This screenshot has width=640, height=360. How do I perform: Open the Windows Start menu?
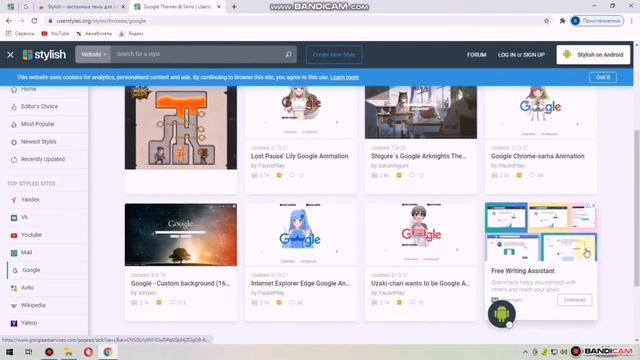9,352
